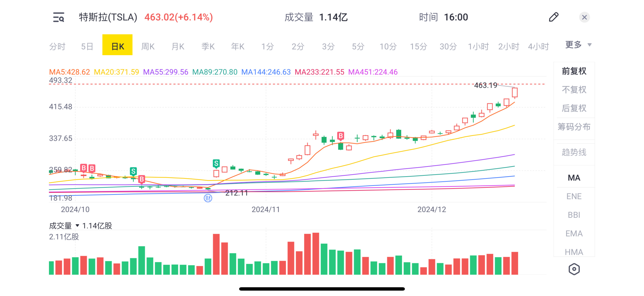Image resolution: width=644 pixels, height=296 pixels.
Task: Switch to the 周K weekly tab
Action: (x=148, y=46)
